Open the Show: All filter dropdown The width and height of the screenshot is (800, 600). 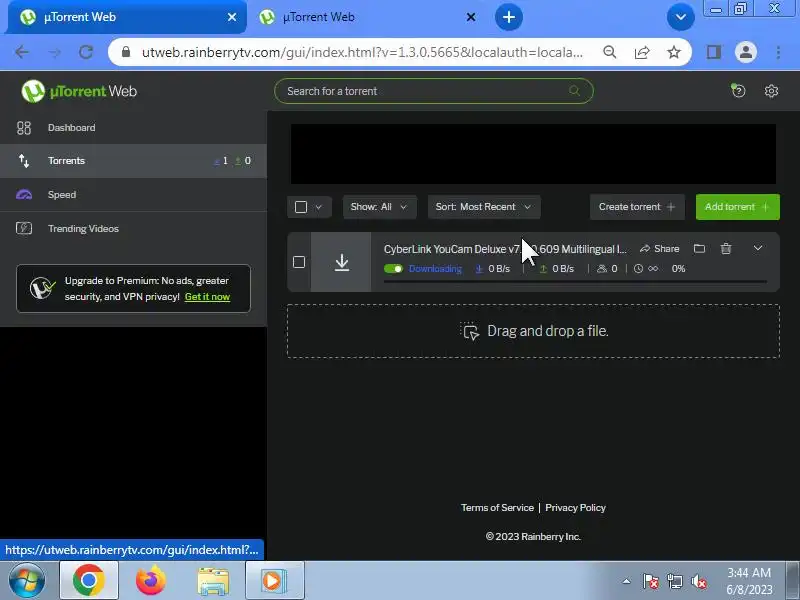[x=379, y=207]
